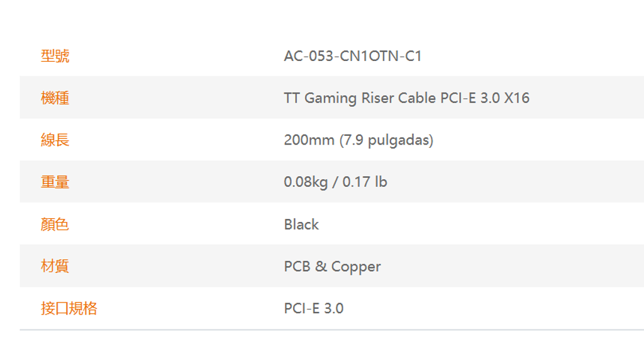This screenshot has width=644, height=361.
Task: Click 200mm in cable length row
Action: 309,140
